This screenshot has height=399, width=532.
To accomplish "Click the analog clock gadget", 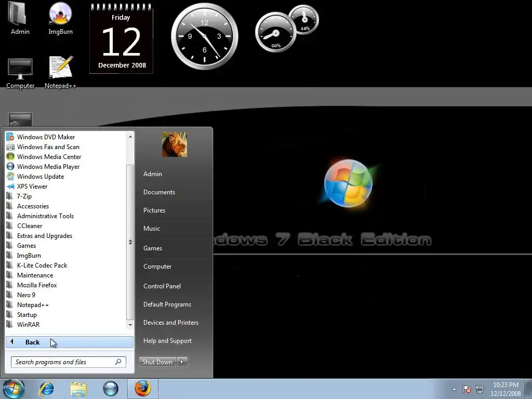I will click(x=205, y=36).
